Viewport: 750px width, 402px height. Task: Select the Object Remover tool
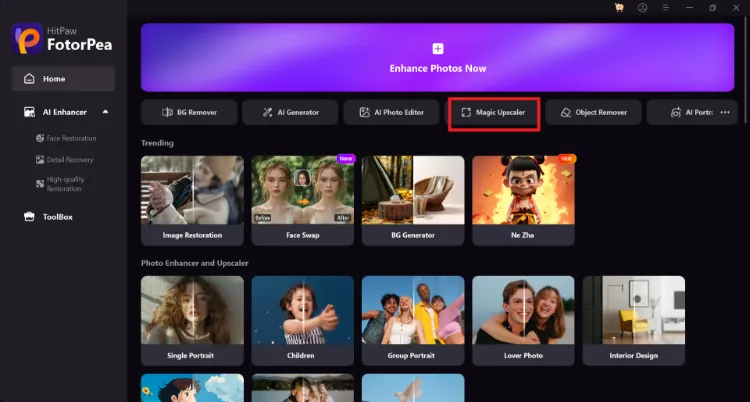594,112
